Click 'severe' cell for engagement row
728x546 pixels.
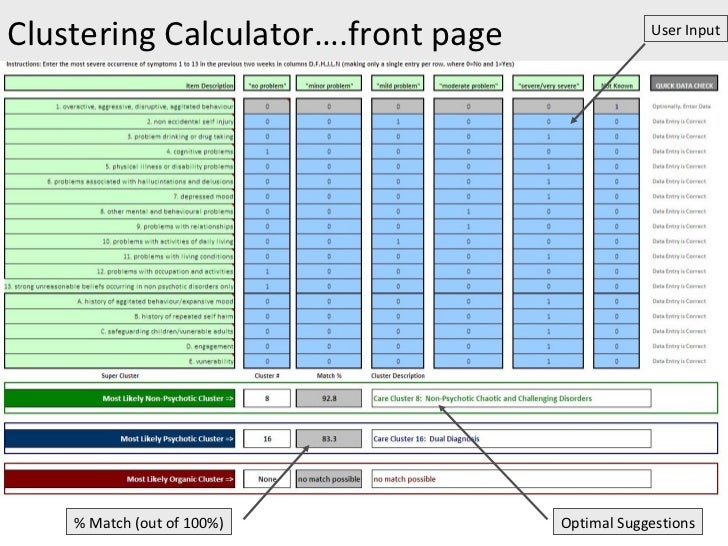pos(548,346)
